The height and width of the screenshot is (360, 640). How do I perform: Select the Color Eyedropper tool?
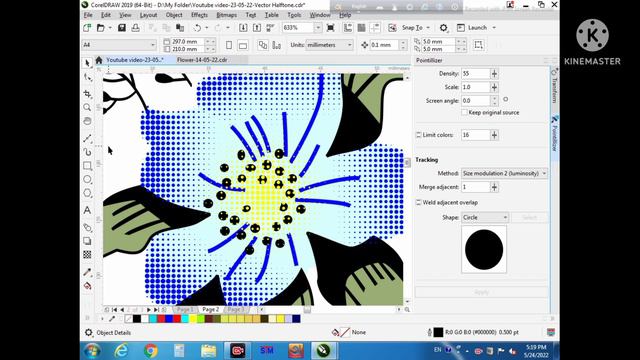(x=87, y=272)
